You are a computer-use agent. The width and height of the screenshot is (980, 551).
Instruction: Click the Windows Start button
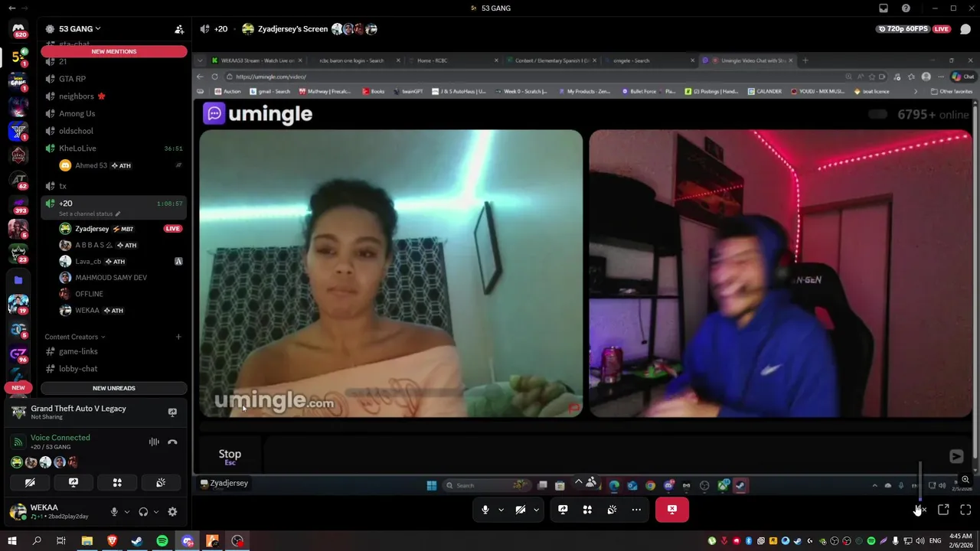coord(12,541)
